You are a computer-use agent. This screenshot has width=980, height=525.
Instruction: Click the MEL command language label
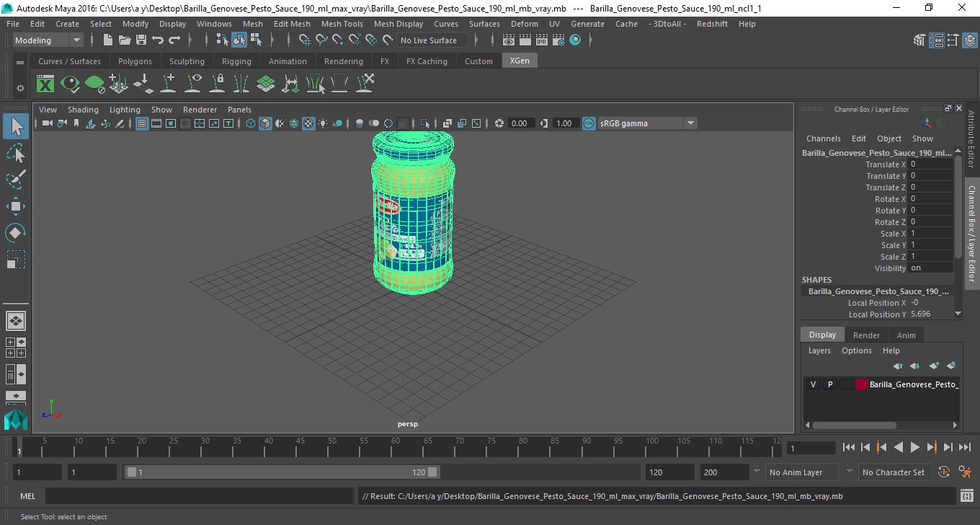(27, 496)
